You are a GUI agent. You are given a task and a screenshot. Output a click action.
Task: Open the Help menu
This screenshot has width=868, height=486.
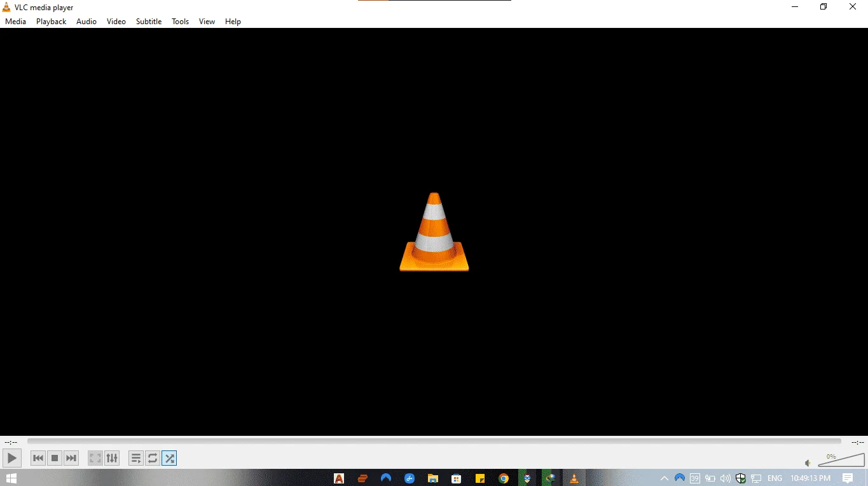pyautogui.click(x=233, y=22)
